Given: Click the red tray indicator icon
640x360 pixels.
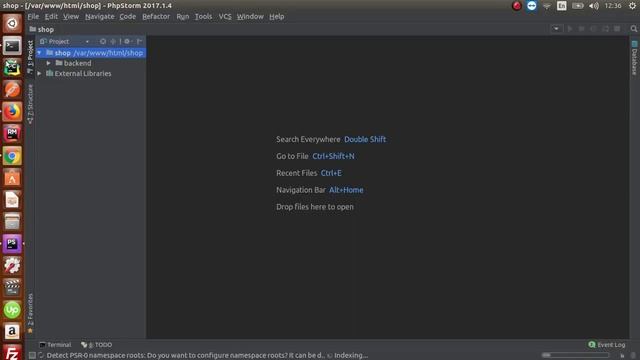Looking at the screenshot, I should (x=517, y=6).
